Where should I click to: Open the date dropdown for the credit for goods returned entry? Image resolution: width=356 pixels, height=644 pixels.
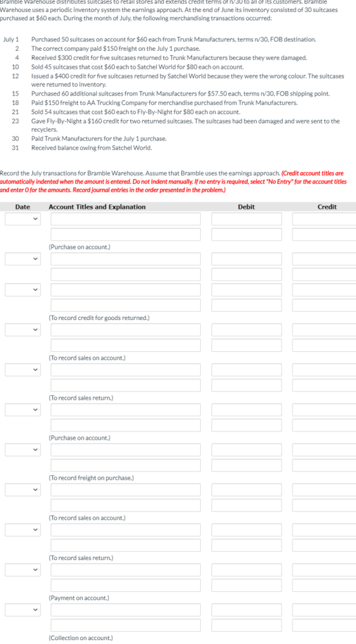22,290
